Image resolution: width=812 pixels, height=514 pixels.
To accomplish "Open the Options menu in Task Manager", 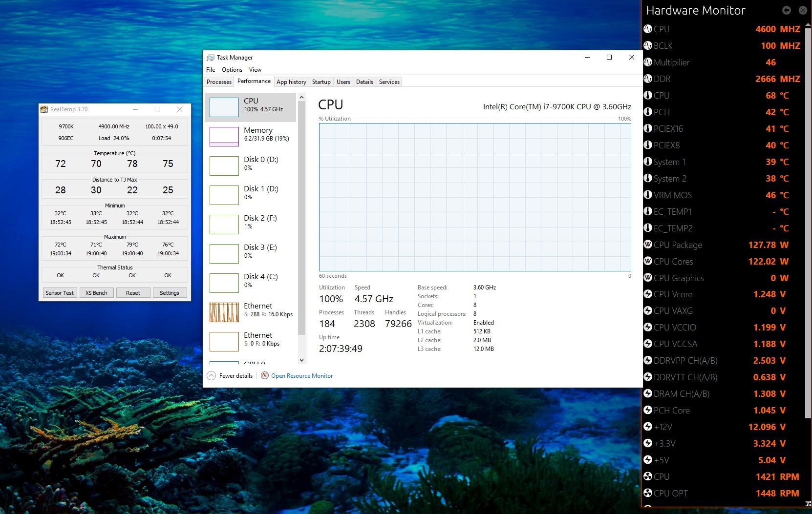I will (x=232, y=70).
